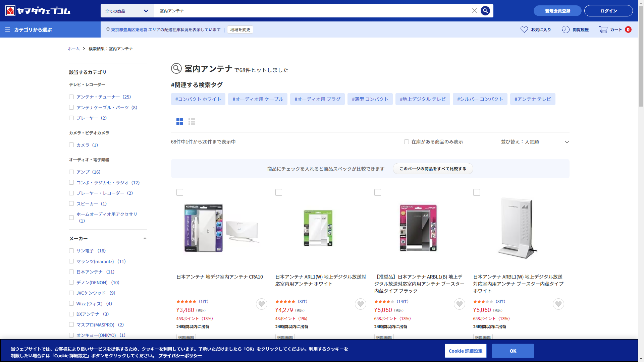Image resolution: width=644 pixels, height=362 pixels.
Task: Clear the search field with the X icon
Action: pos(474,11)
